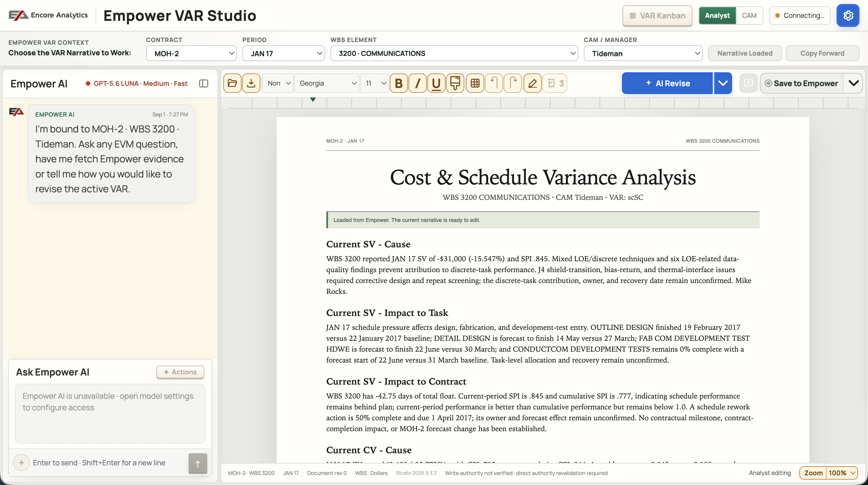Click the open folder toolbar icon

coord(232,83)
